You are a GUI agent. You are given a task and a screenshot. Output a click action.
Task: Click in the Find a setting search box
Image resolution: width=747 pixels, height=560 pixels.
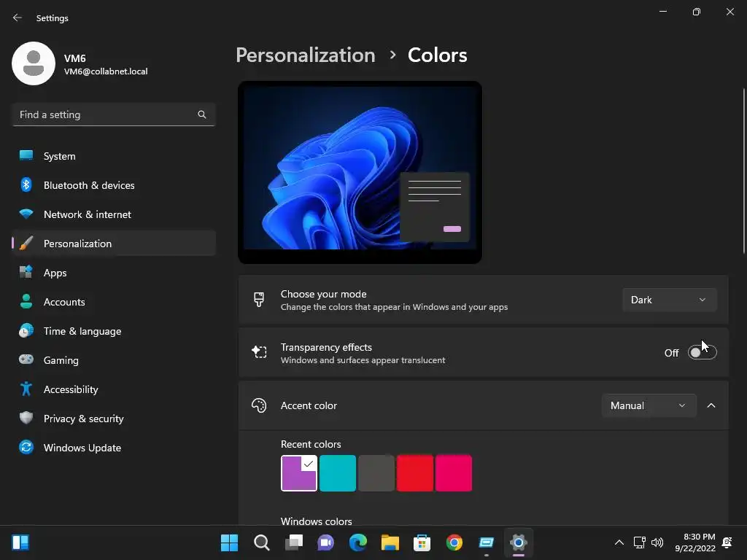pos(113,114)
